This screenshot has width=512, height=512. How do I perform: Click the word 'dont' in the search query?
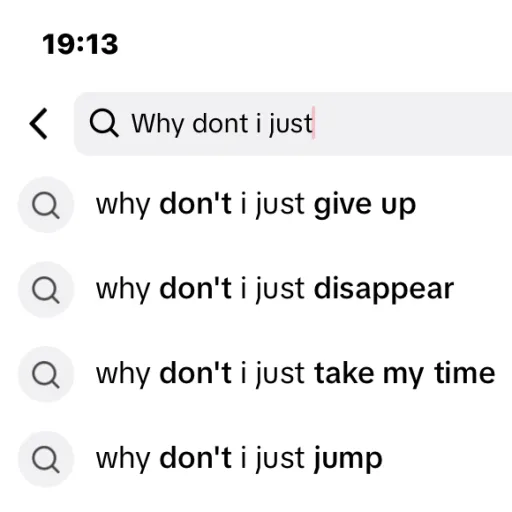(x=220, y=123)
